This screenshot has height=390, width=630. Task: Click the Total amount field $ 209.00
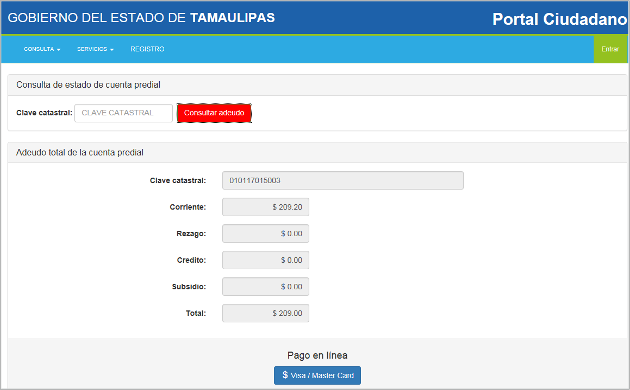point(265,313)
